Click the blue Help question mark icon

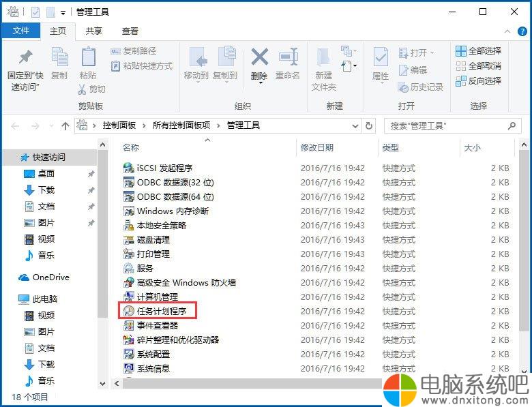tap(522, 31)
